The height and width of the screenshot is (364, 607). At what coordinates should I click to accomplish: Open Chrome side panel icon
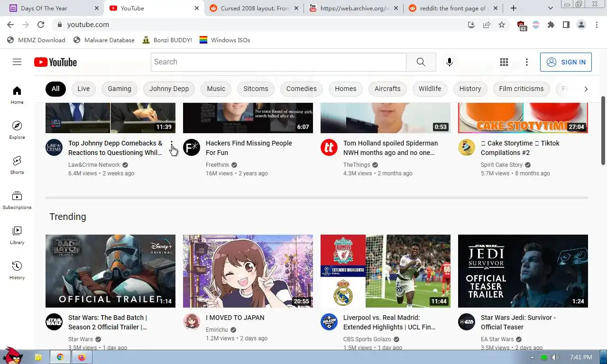click(x=566, y=25)
